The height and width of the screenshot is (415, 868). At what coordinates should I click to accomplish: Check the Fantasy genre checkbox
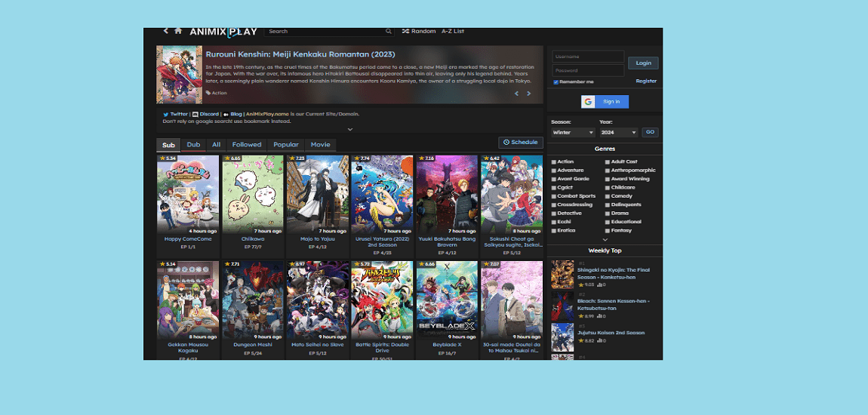[x=608, y=231]
